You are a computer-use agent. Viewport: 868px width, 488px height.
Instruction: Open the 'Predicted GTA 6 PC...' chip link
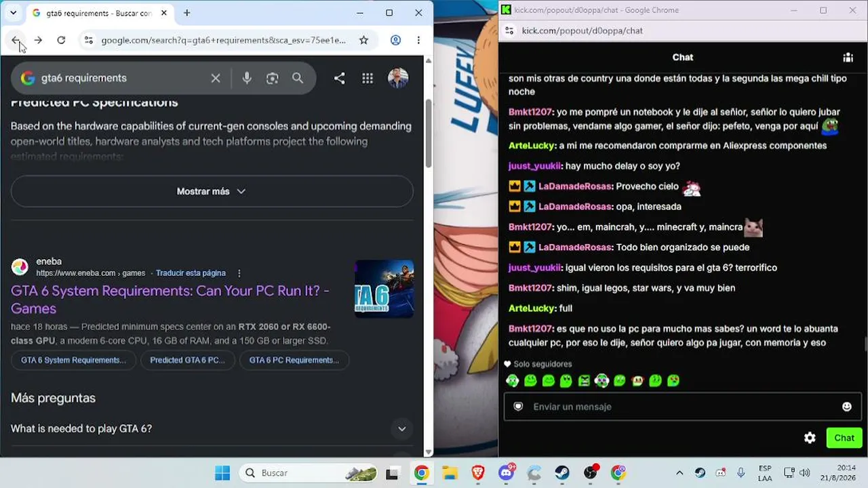coord(187,360)
